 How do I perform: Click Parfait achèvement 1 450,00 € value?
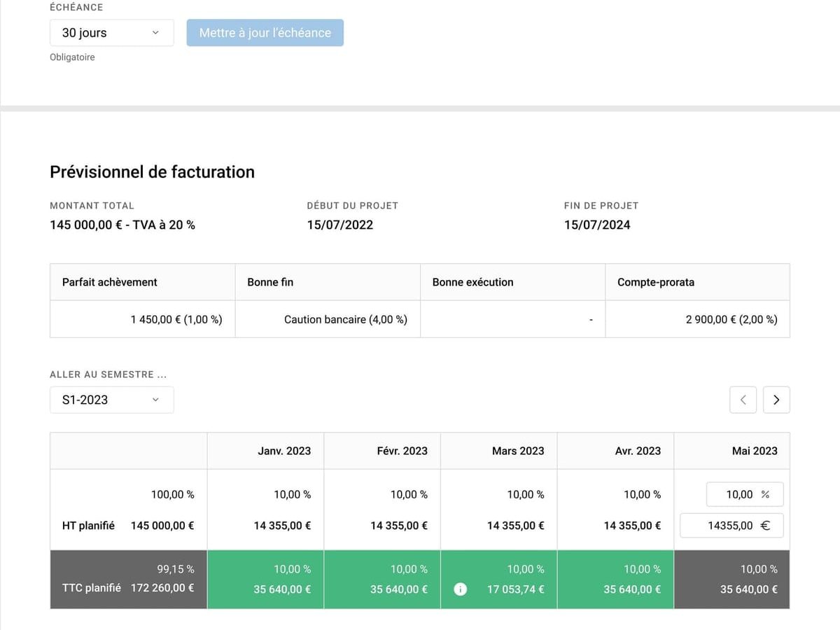point(176,319)
